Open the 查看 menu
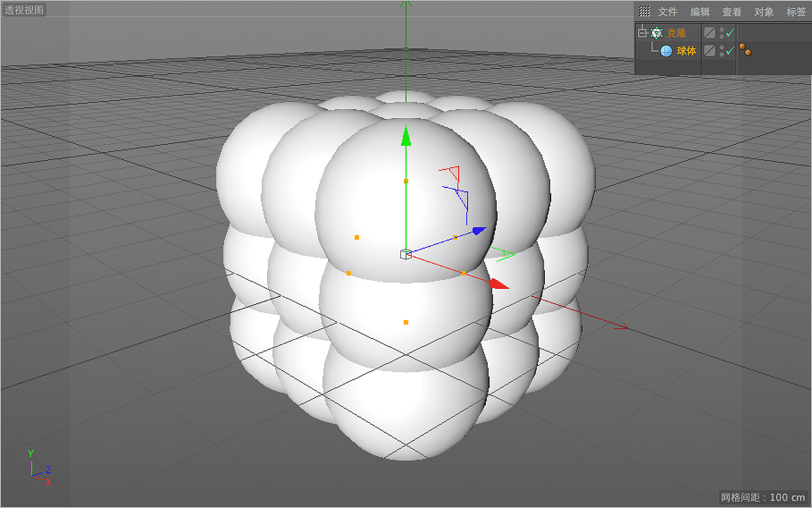 point(731,12)
